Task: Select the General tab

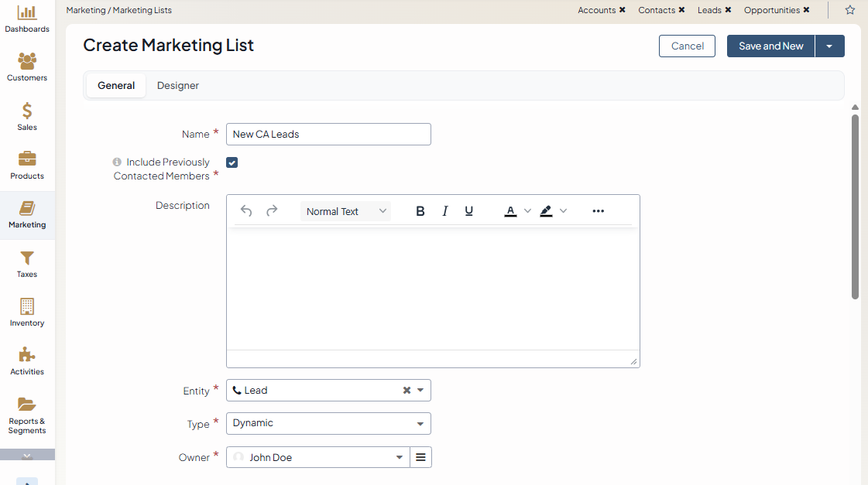Action: click(116, 86)
